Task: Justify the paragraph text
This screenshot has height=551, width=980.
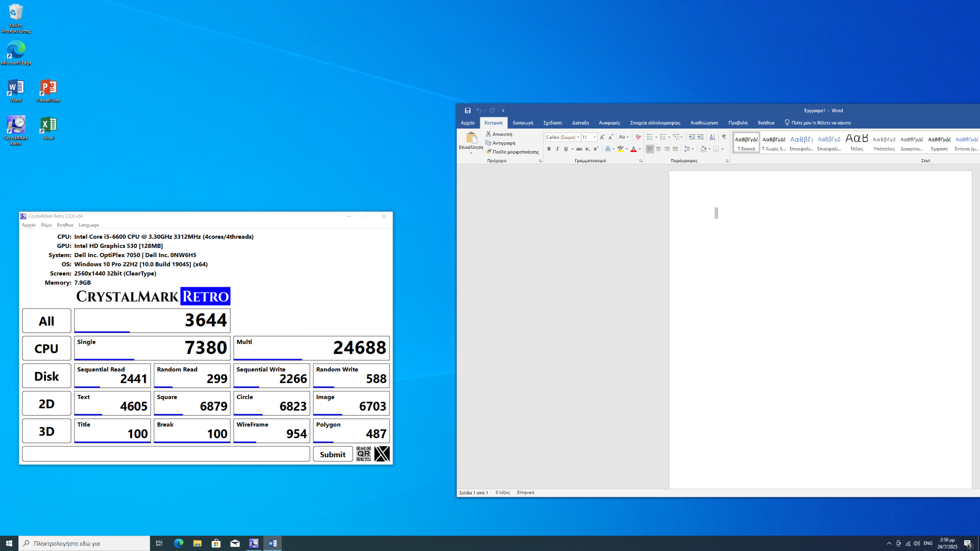Action: click(x=675, y=149)
